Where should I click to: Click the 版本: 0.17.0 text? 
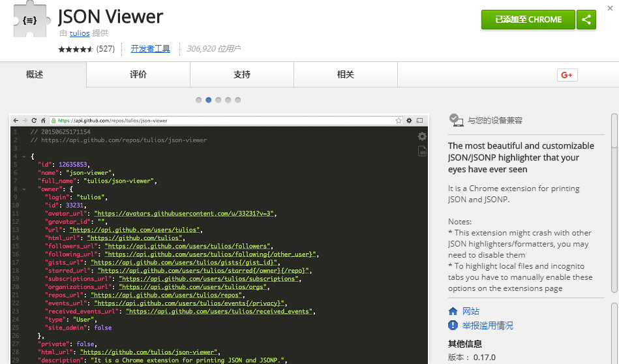pos(472,357)
